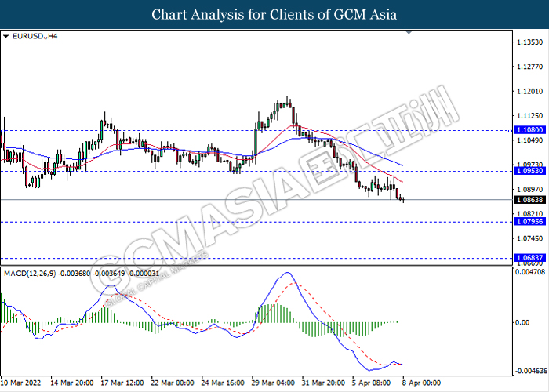Screen dimensions: 549x392
Task: Click the 17 Mar 12:00 time label
Action: pos(122,383)
